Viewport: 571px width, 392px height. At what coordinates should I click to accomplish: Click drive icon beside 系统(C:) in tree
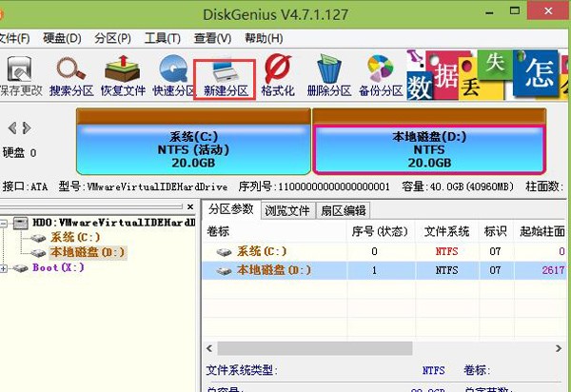[38, 238]
